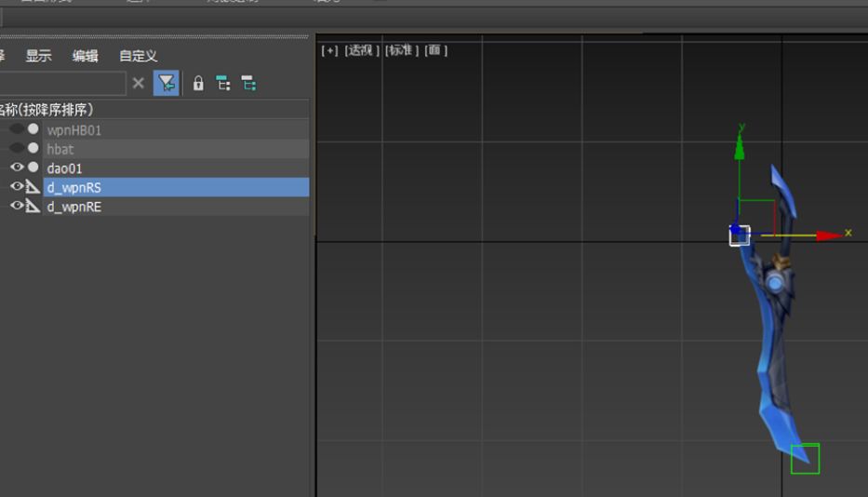Click the scene explorer search field

coord(62,83)
